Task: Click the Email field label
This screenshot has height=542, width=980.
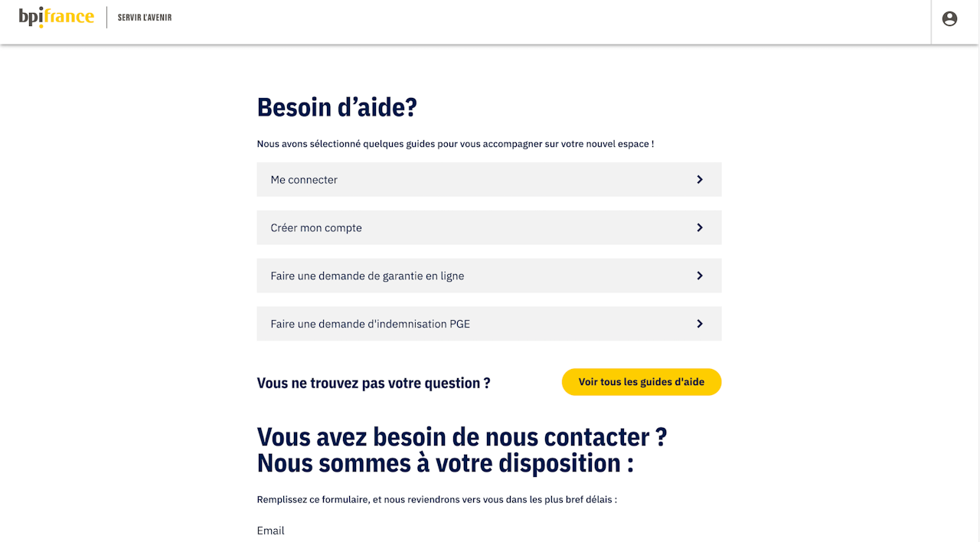Action: pyautogui.click(x=270, y=531)
